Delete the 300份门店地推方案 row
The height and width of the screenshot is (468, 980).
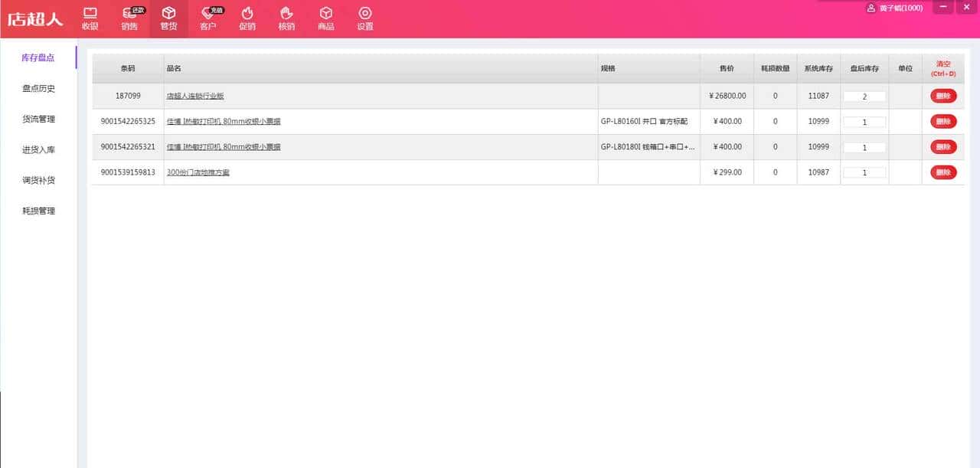(x=943, y=172)
